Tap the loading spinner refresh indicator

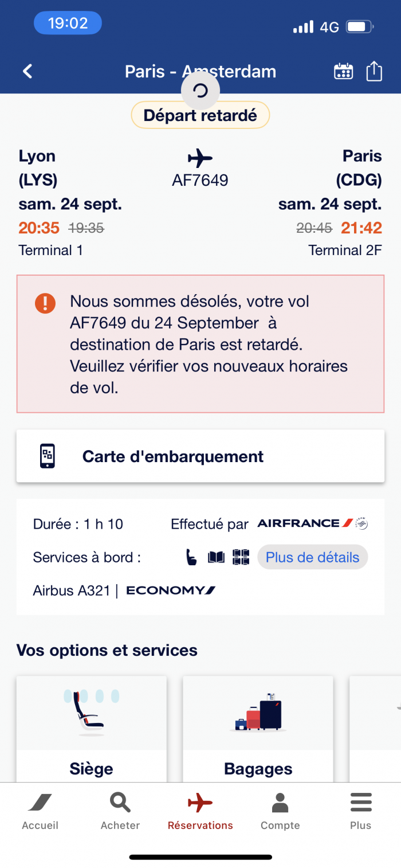(x=200, y=91)
